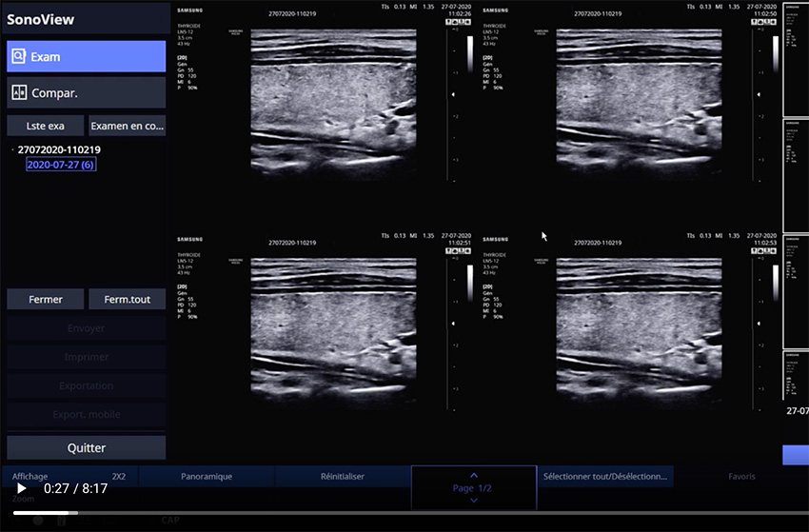Click Réinitialiser to reset the view
Image resolution: width=809 pixels, height=532 pixels.
[x=343, y=476]
